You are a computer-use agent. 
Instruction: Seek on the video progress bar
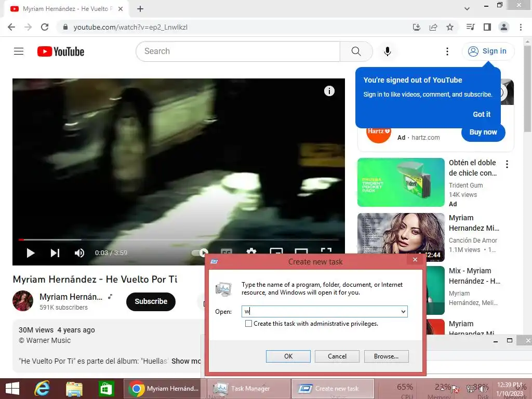tap(179, 240)
